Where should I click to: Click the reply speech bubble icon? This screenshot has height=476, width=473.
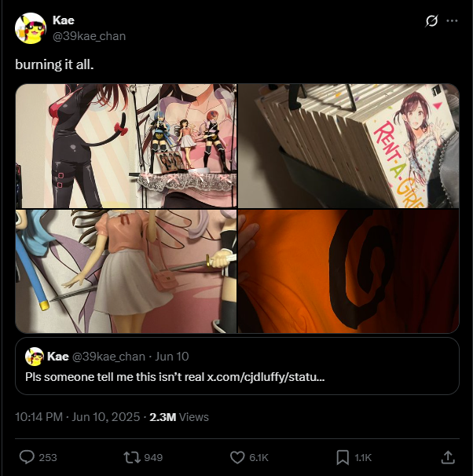(27, 457)
